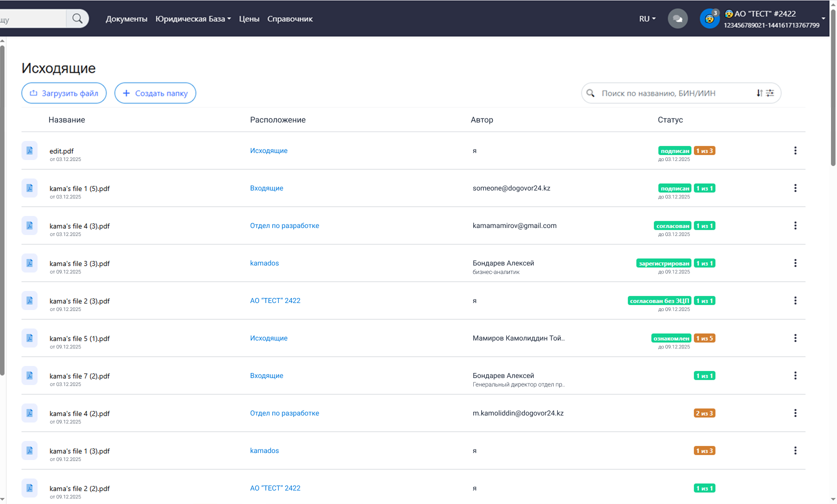
Task: Open the chat messages icon
Action: tap(677, 19)
